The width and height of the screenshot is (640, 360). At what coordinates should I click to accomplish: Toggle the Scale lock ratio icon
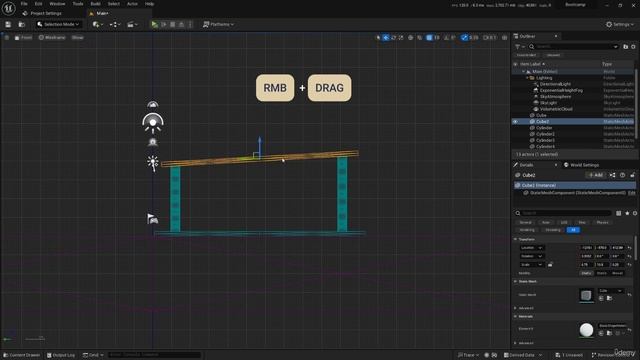pos(550,265)
